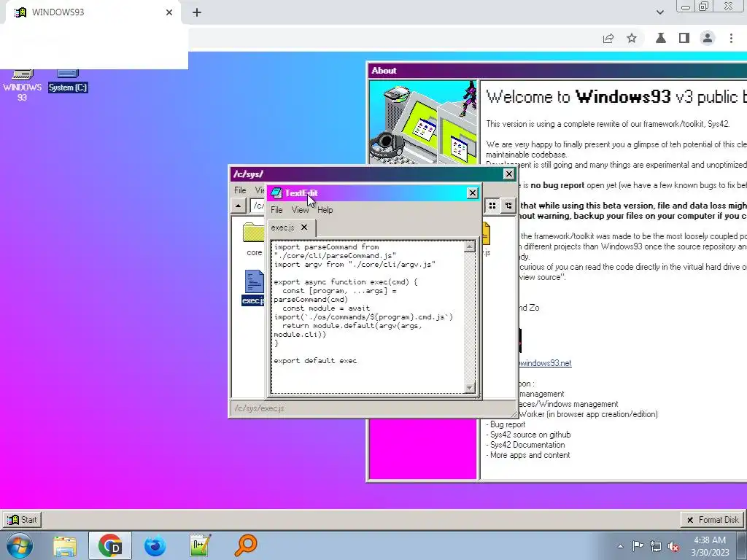Open the TextEdit Help menu
The height and width of the screenshot is (560, 747).
325,210
